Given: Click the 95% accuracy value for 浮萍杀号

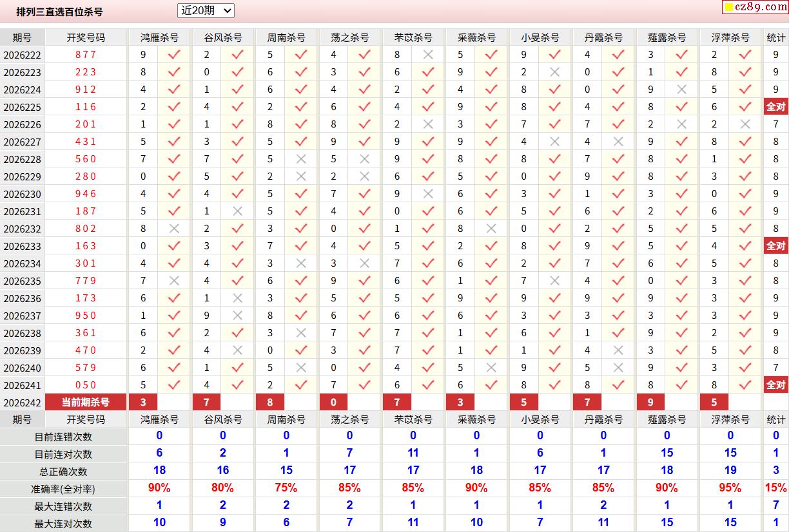Looking at the screenshot, I should tap(730, 488).
